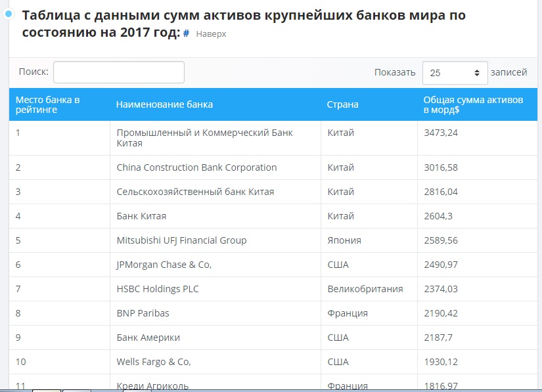The image size is (542, 392).
Task: Click the 'Наверх' link
Action: tap(211, 34)
